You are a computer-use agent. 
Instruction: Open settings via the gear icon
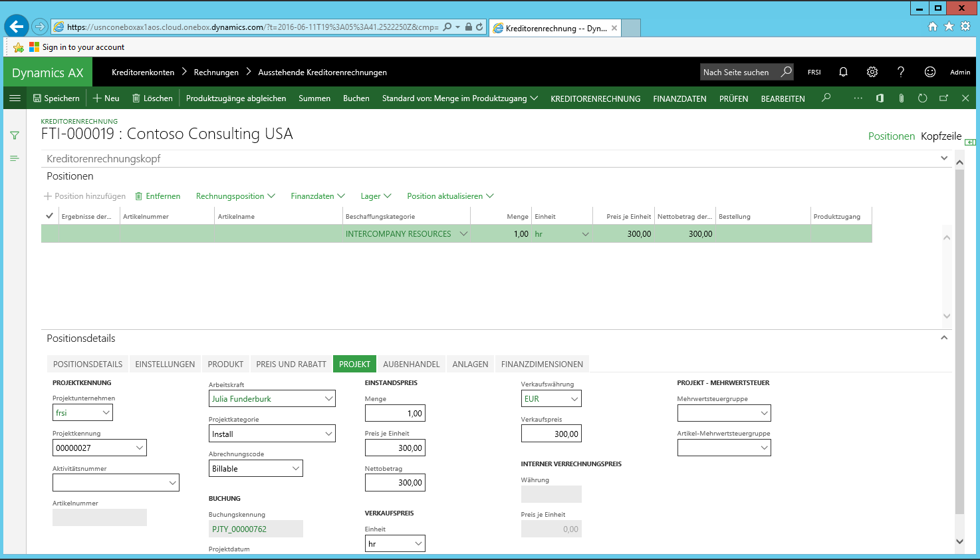click(872, 72)
